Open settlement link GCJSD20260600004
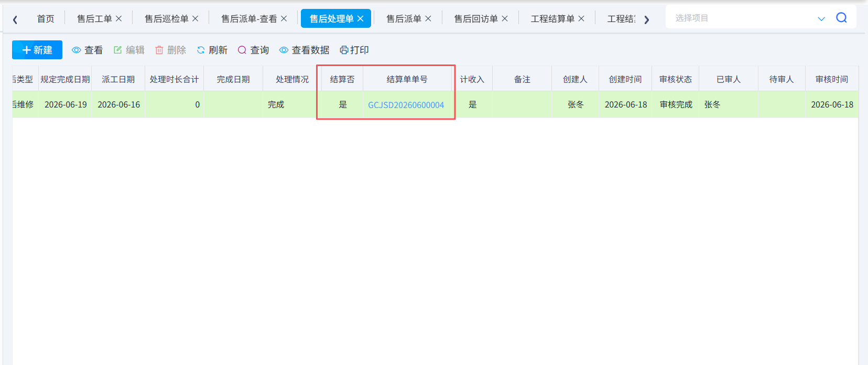This screenshot has height=365, width=868. tap(406, 105)
